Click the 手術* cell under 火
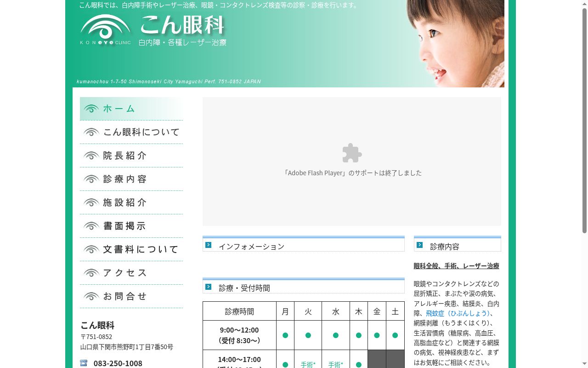588x368 pixels. coord(308,365)
